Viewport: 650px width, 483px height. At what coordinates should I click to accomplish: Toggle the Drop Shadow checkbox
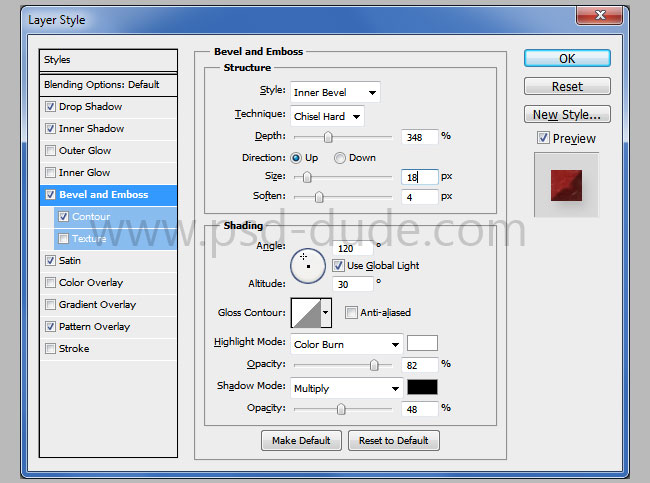point(50,107)
